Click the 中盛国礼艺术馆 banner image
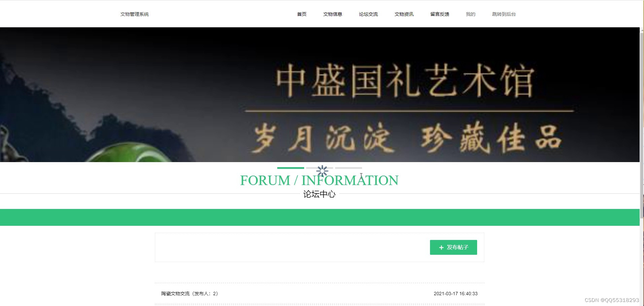Viewport: 644px width, 306px height. click(320, 95)
